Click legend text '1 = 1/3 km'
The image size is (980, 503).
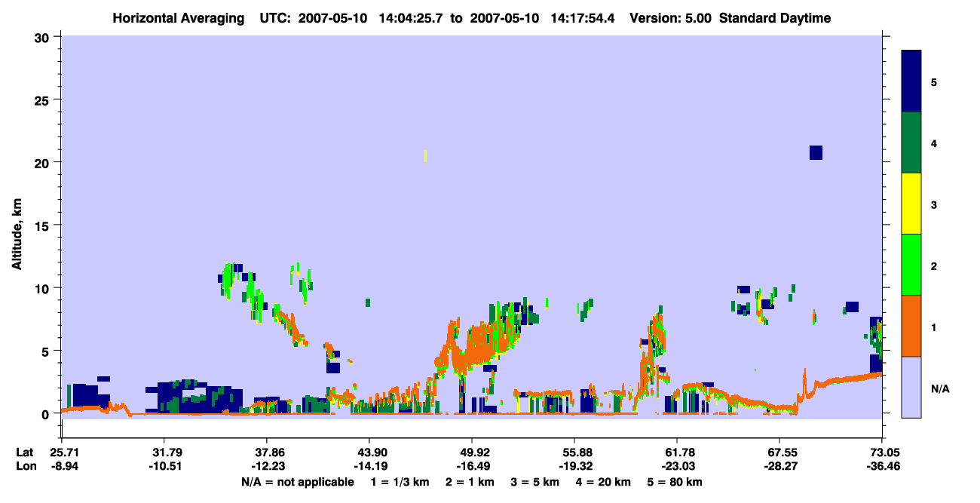(399, 482)
